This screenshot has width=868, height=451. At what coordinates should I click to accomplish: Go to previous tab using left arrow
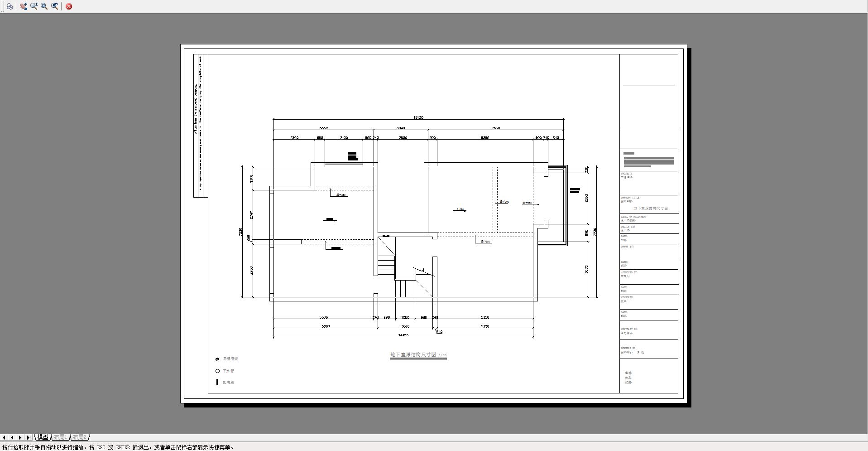12,437
